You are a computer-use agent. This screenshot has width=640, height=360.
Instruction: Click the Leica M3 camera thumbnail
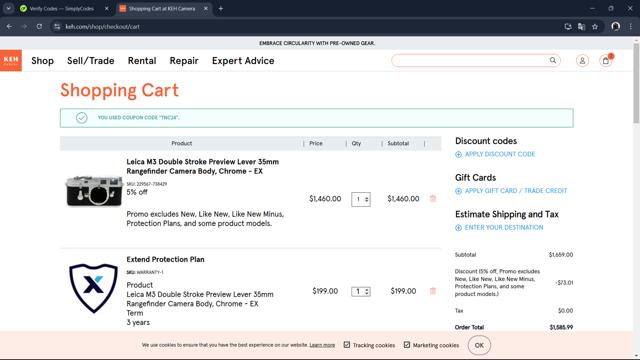coord(94,191)
